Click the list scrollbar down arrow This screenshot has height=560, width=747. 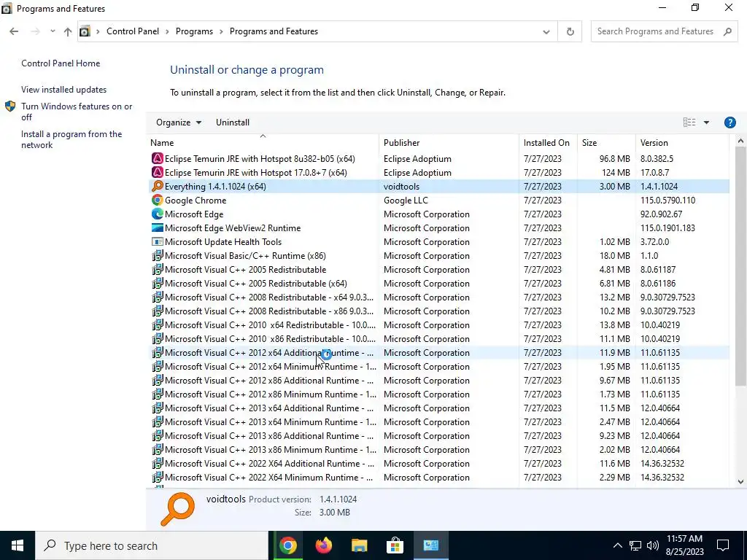pos(740,481)
